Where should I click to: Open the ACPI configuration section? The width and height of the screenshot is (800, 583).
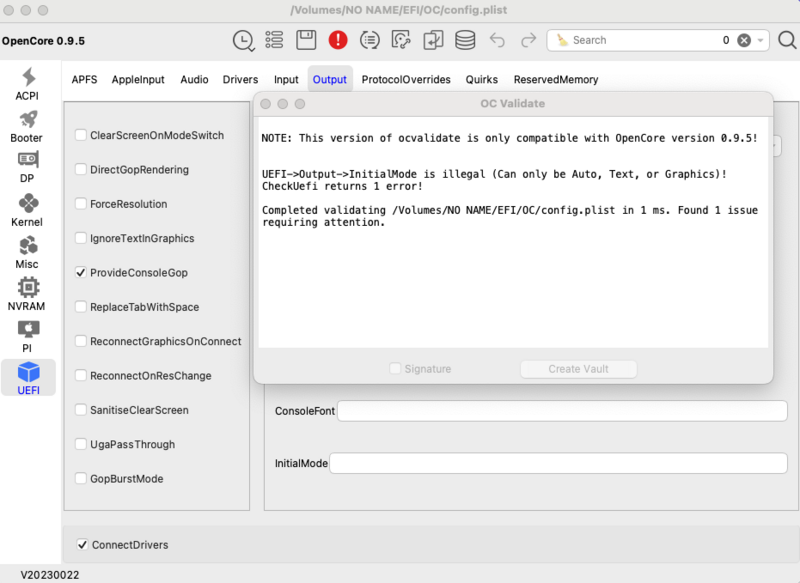[x=27, y=85]
